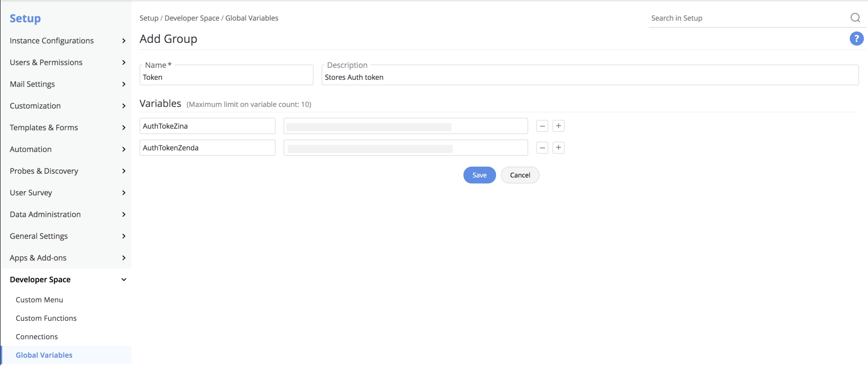
Task: Expand Apps & Add-ons section
Action: point(67,258)
